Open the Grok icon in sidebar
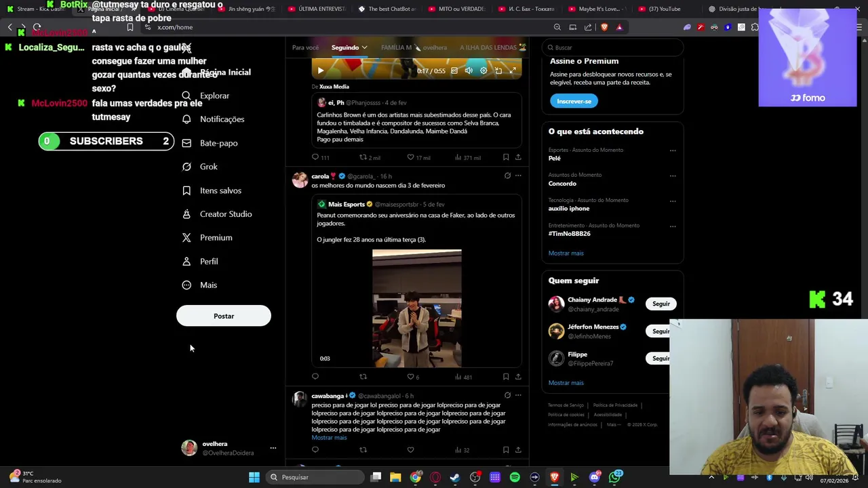 tap(186, 167)
